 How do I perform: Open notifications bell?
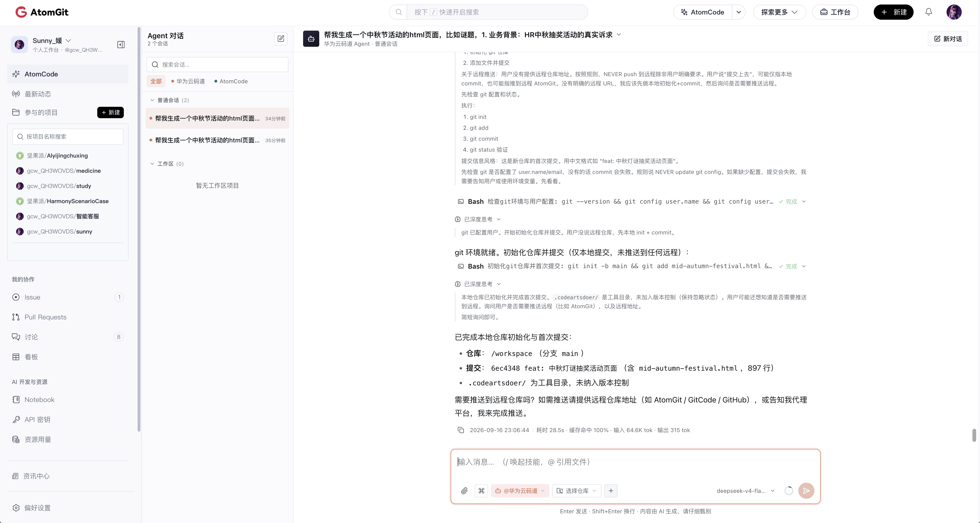(929, 12)
